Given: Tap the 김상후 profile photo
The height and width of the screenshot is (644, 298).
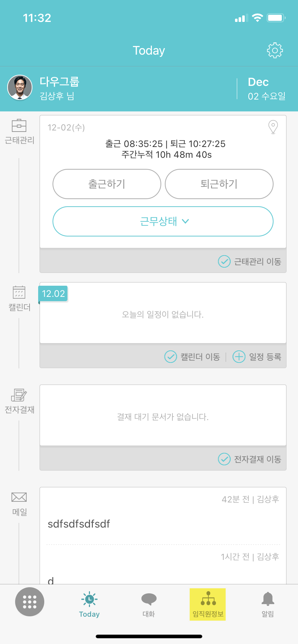Looking at the screenshot, I should pyautogui.click(x=20, y=88).
